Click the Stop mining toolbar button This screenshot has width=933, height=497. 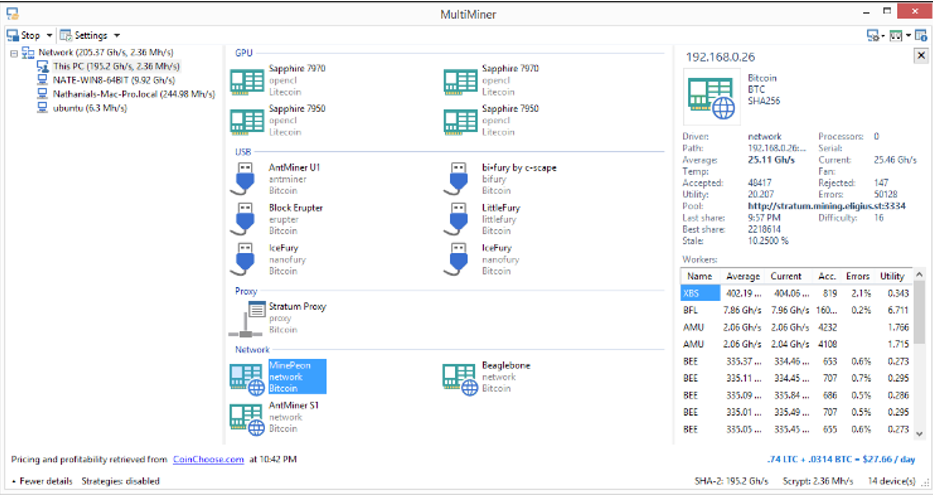tap(24, 35)
